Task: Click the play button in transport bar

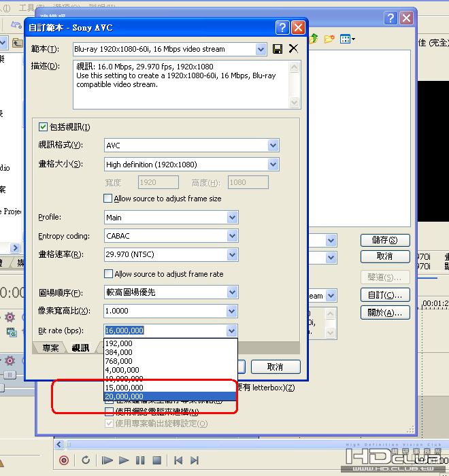Action: 123,460
